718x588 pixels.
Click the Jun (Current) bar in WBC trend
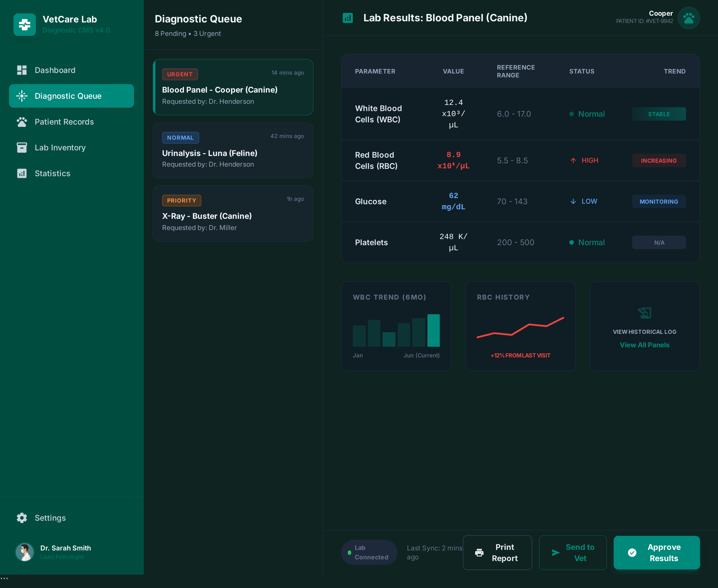pyautogui.click(x=433, y=330)
